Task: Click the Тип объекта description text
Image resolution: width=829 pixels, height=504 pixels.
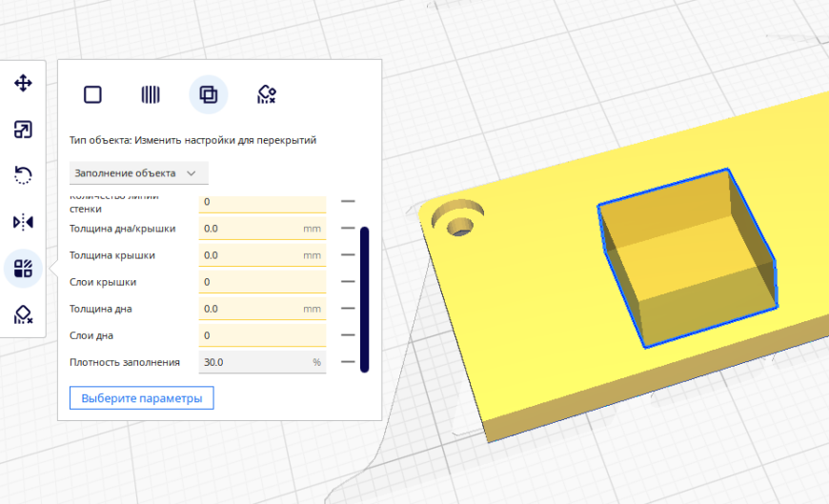Action: (192, 140)
